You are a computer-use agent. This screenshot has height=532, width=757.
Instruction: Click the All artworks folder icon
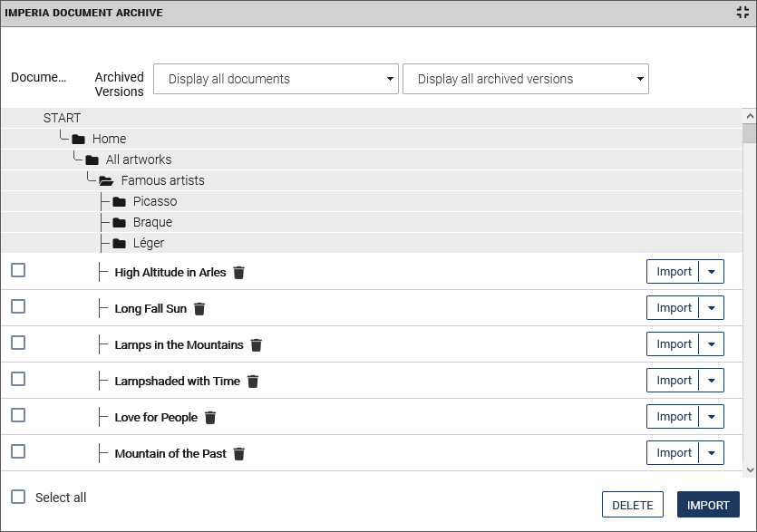click(92, 160)
